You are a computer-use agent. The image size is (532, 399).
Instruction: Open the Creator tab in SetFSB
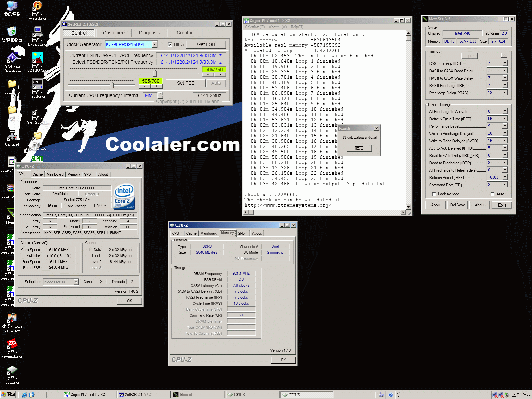(185, 33)
